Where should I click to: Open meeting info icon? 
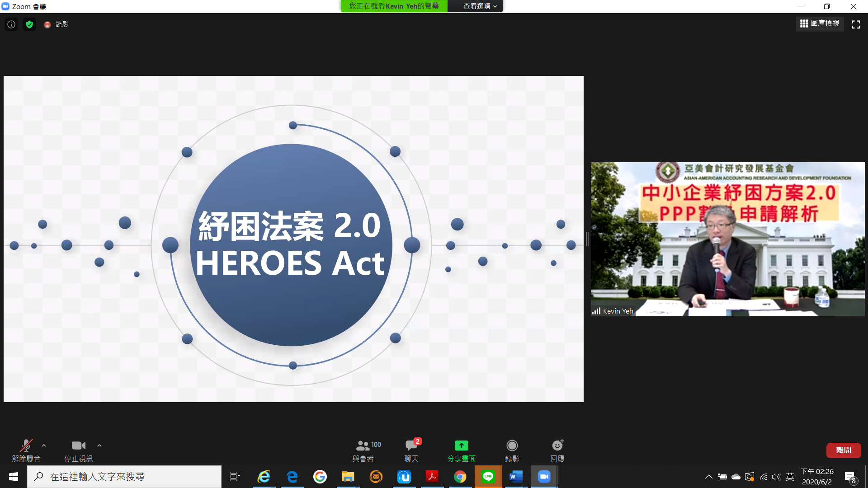coord(11,24)
